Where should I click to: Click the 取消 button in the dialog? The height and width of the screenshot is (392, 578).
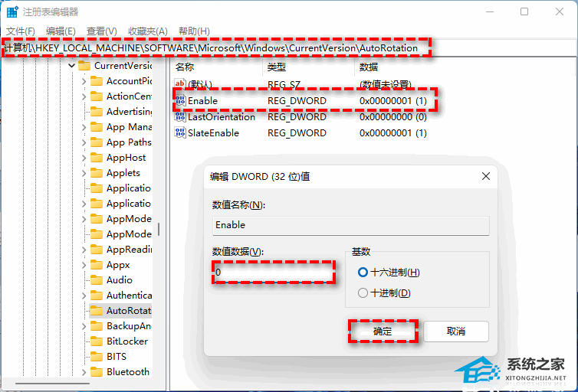tap(456, 332)
